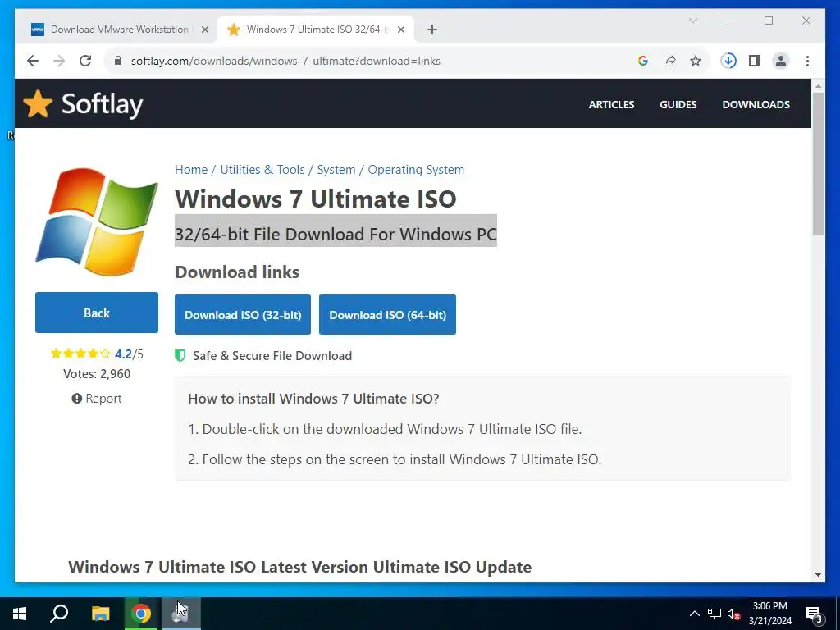Viewport: 840px width, 630px height.
Task: Click the Back button
Action: pos(97,313)
